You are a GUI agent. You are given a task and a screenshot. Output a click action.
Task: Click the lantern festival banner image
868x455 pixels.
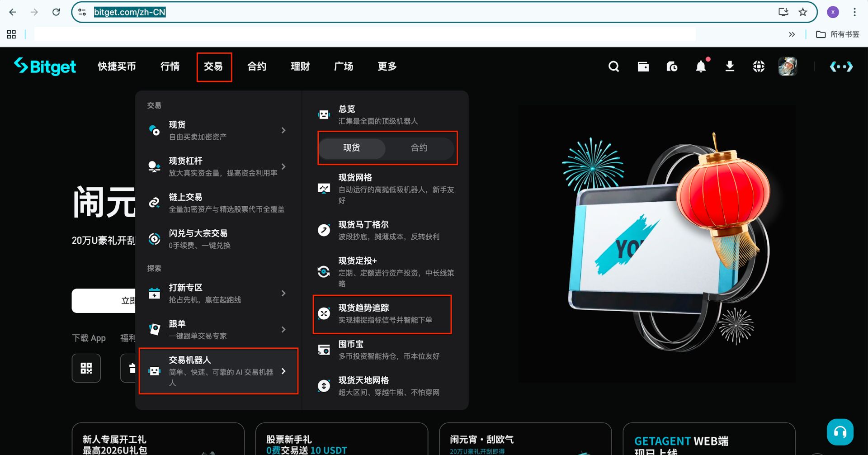click(656, 244)
